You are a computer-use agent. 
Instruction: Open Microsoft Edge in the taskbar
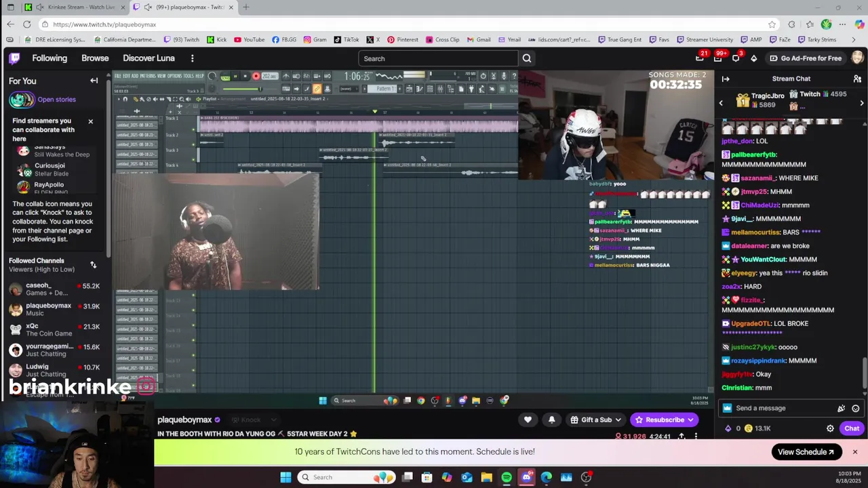coord(547,477)
